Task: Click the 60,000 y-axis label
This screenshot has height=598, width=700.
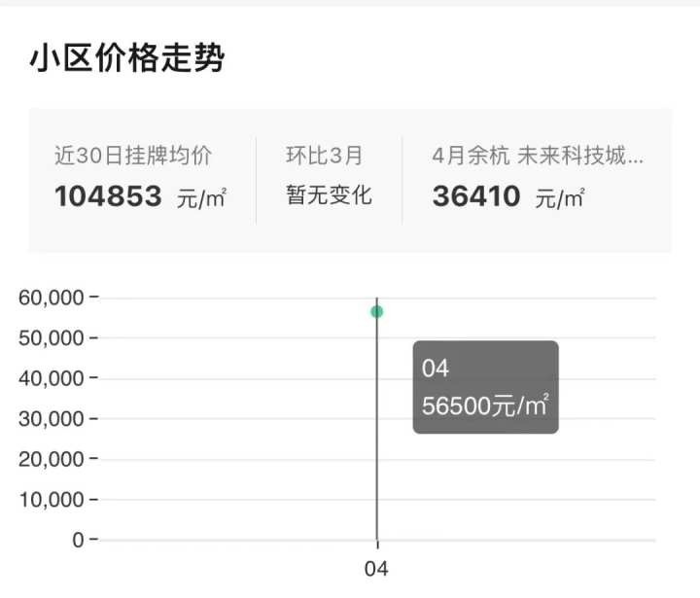Action: coord(52,298)
